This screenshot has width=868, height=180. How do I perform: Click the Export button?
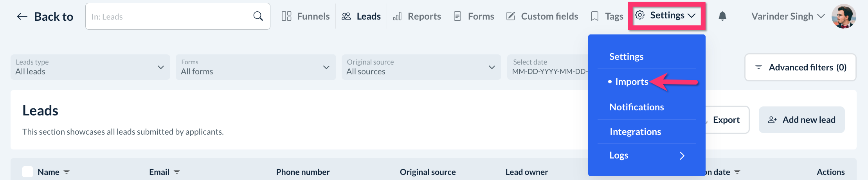(726, 120)
